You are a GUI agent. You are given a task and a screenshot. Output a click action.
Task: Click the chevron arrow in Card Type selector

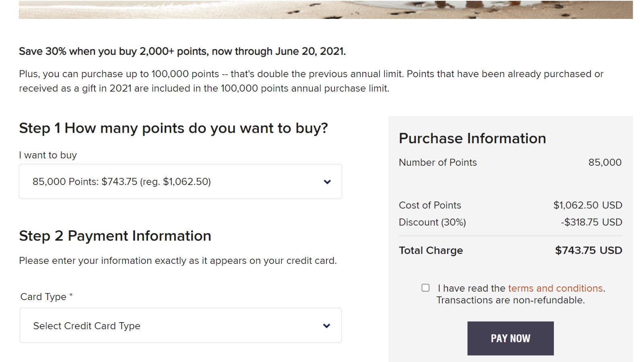[x=327, y=326]
